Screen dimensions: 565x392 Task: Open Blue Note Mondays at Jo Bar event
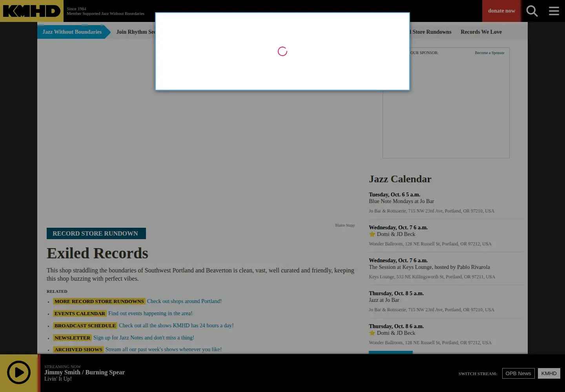point(401,201)
